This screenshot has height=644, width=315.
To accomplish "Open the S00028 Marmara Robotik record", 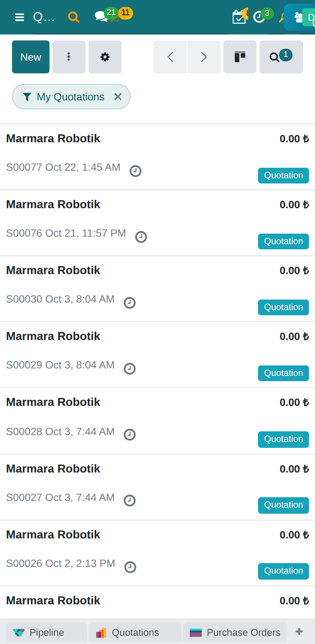I will click(157, 421).
